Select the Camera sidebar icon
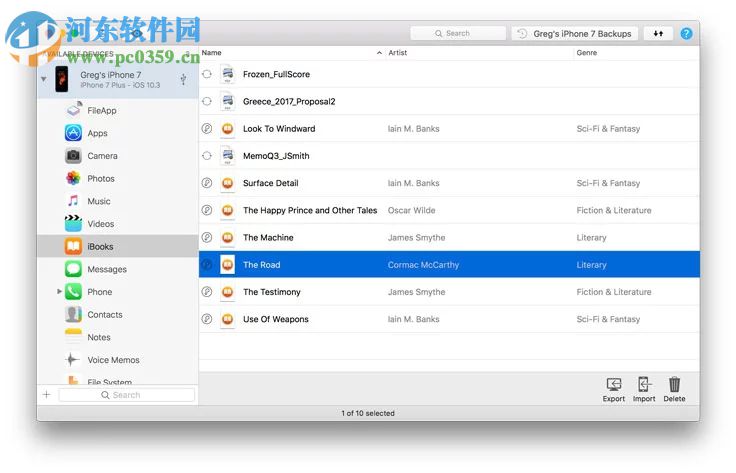The width and height of the screenshot is (736, 473). pos(73,156)
